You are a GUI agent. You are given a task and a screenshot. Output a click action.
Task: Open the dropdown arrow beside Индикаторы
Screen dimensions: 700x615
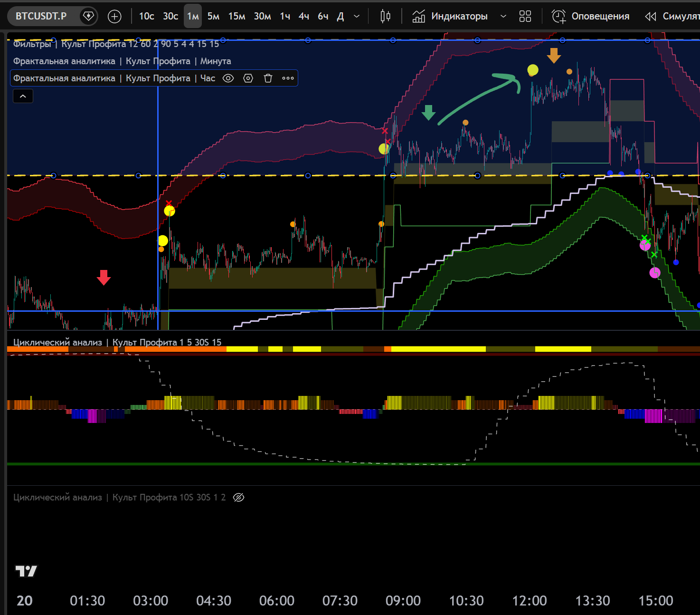tap(503, 16)
